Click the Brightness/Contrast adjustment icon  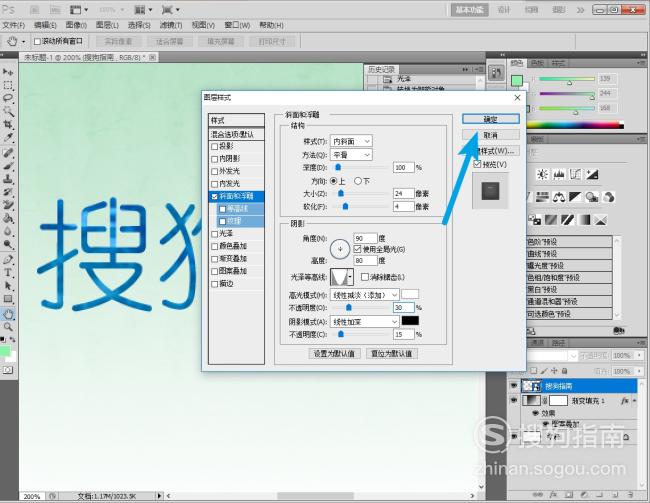click(x=542, y=174)
